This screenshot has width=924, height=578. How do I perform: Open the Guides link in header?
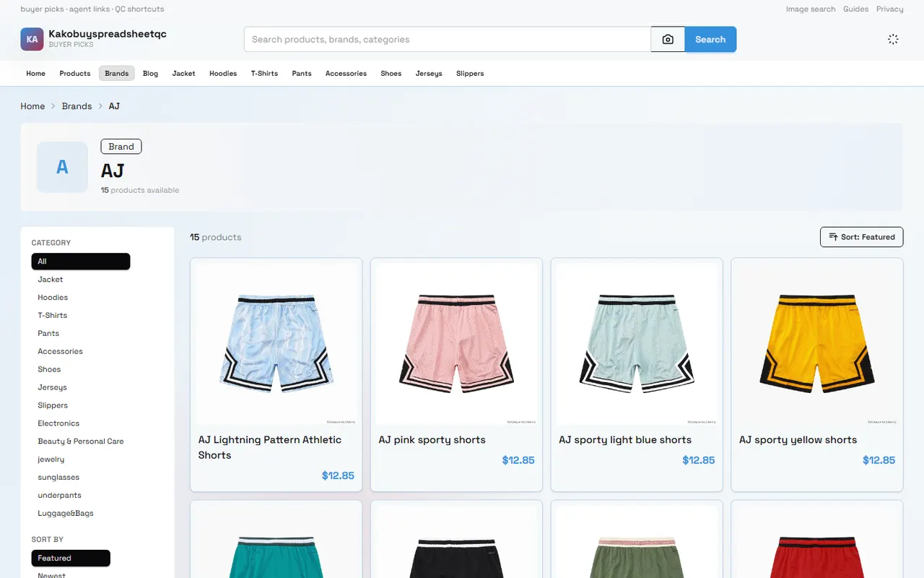point(856,9)
